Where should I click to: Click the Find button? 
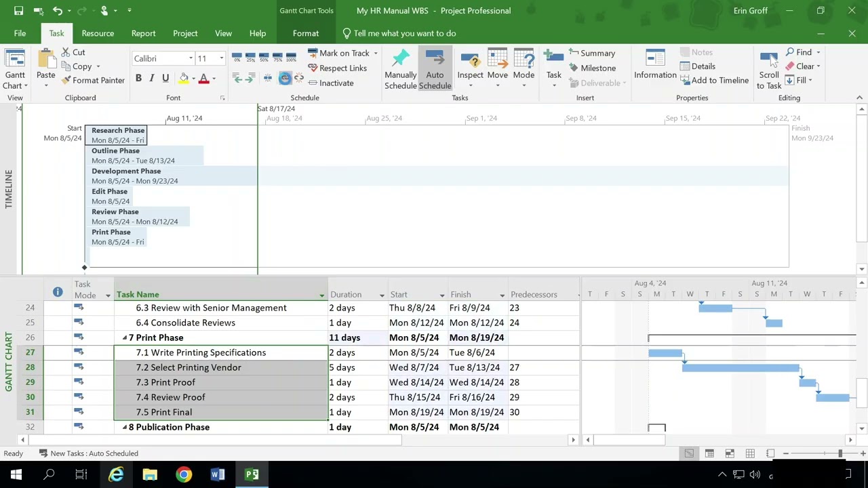click(x=798, y=52)
